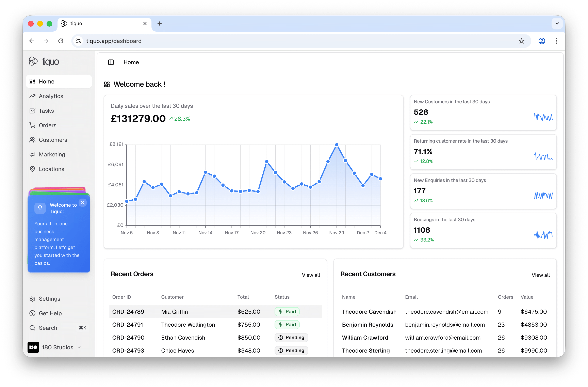Viewport: 588px width, 387px height.
Task: View all Recent Customers
Action: [541, 275]
